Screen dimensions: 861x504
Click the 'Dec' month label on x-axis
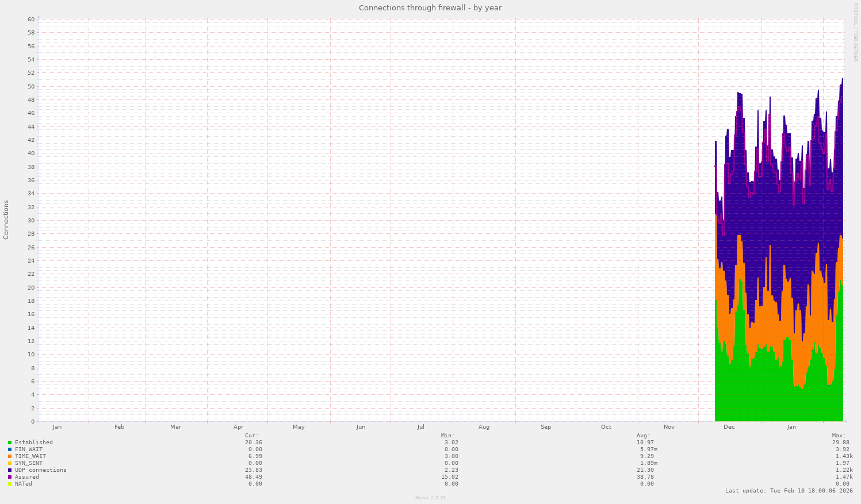[x=729, y=427]
